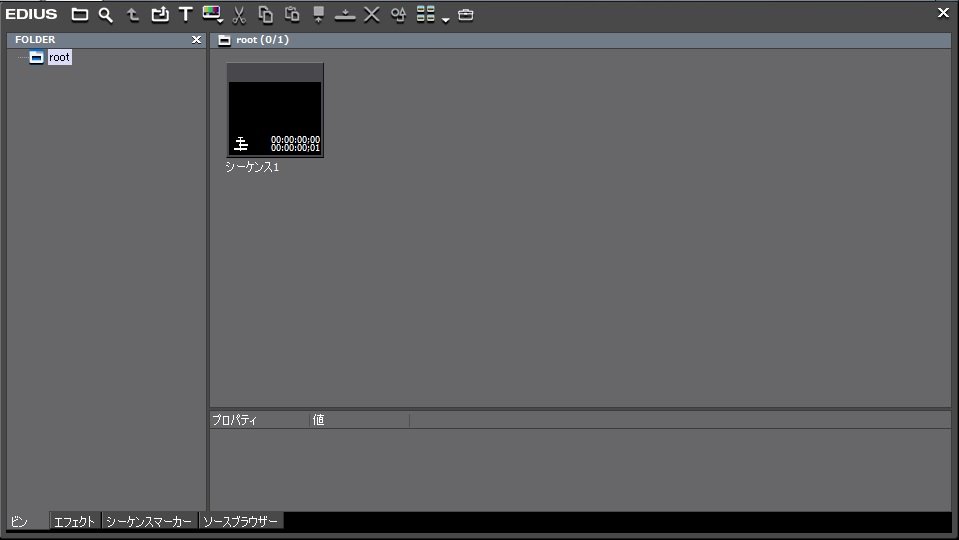Image resolution: width=959 pixels, height=540 pixels.
Task: Copy the selected clip
Action: (x=265, y=15)
